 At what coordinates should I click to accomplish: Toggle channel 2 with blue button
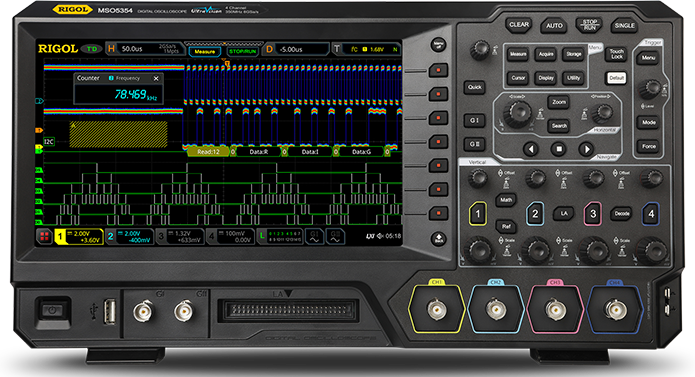click(535, 214)
